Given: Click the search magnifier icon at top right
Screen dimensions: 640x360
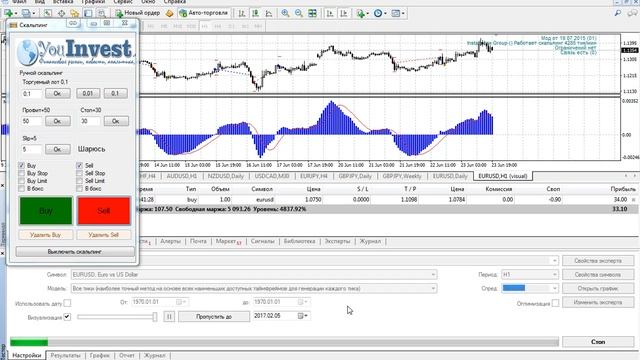Looking at the screenshot, I should tap(618, 13).
